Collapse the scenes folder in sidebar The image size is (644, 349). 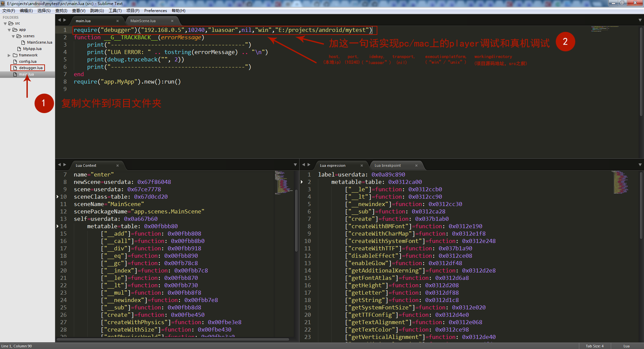coord(13,36)
